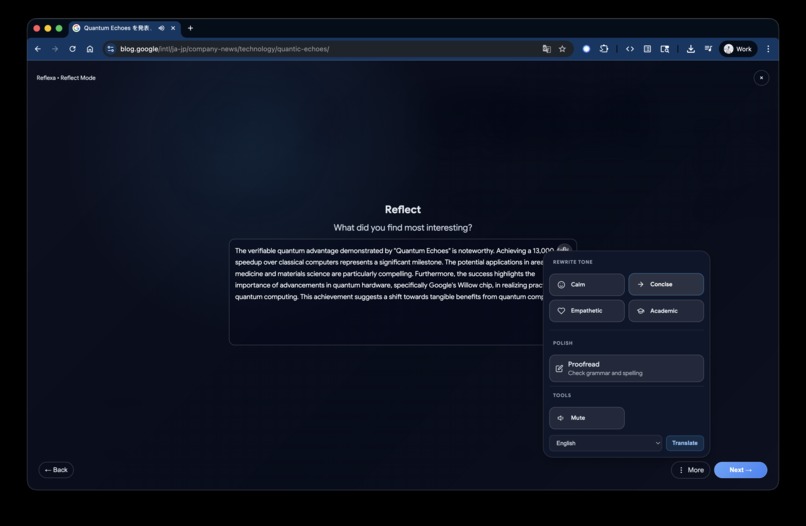Click the Back button

tap(56, 470)
